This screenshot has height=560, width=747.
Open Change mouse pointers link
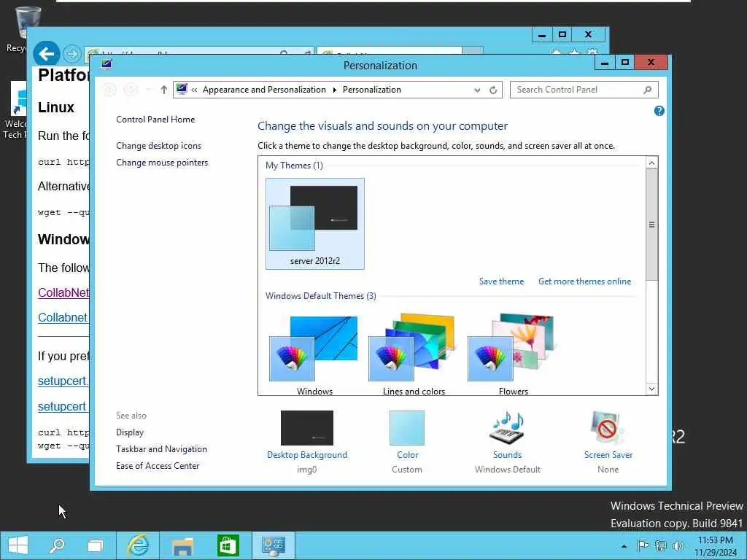pyautogui.click(x=162, y=163)
